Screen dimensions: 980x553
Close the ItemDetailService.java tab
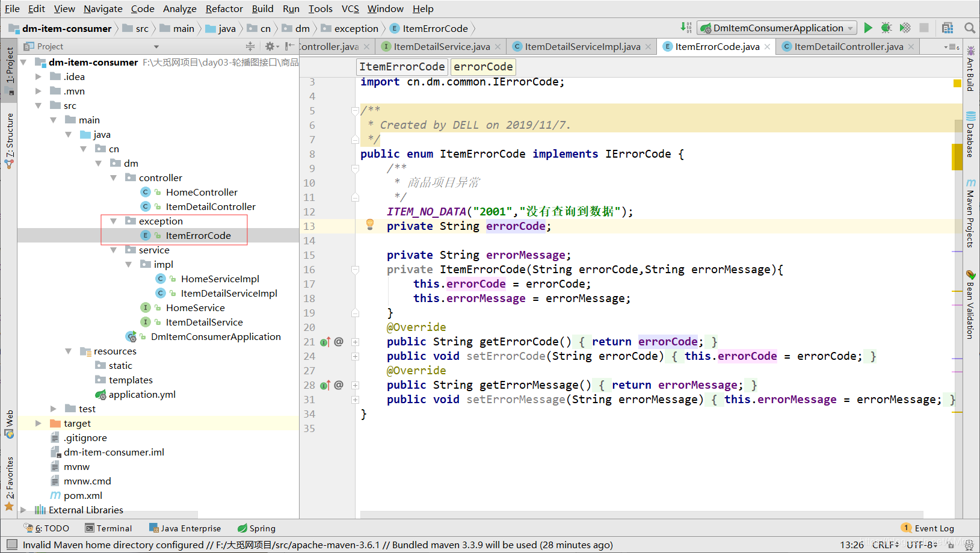click(498, 47)
